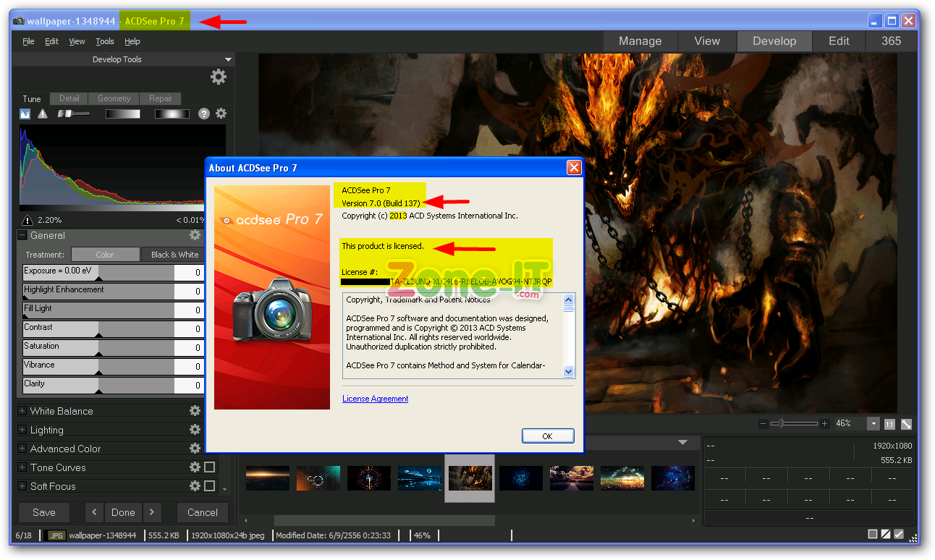Image resolution: width=935 pixels, height=560 pixels.
Task: Go to next image with right arrow
Action: tap(151, 512)
